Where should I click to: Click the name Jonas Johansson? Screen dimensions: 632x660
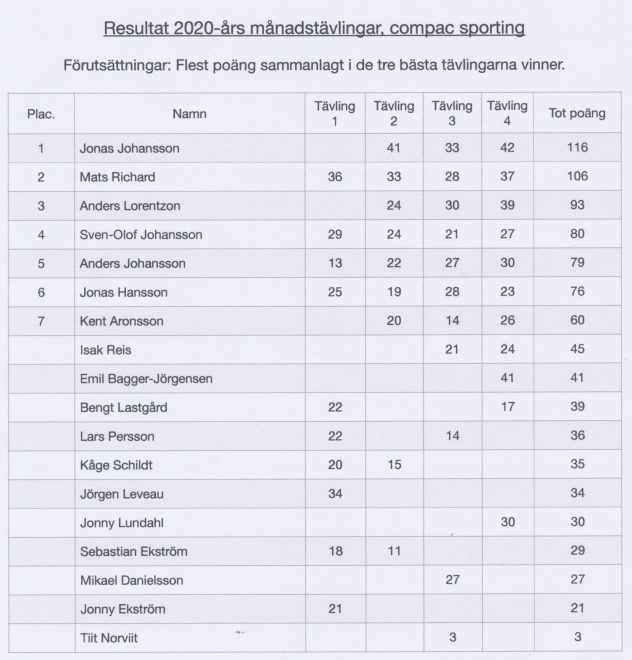click(x=130, y=148)
